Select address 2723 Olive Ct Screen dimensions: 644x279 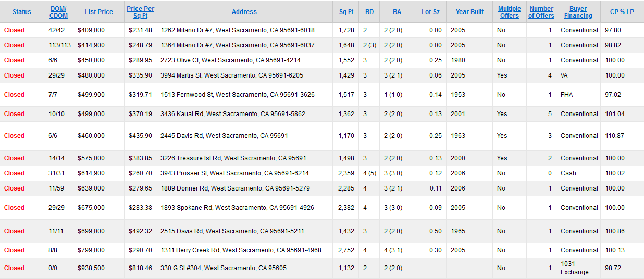click(x=230, y=60)
